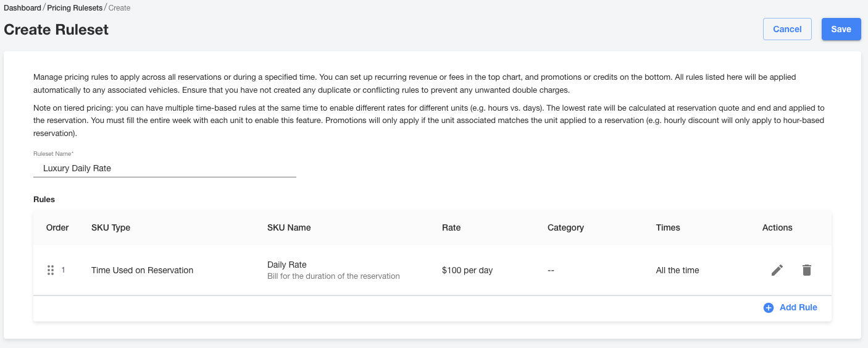
Task: Click the SKU Type column header
Action: [x=111, y=227]
